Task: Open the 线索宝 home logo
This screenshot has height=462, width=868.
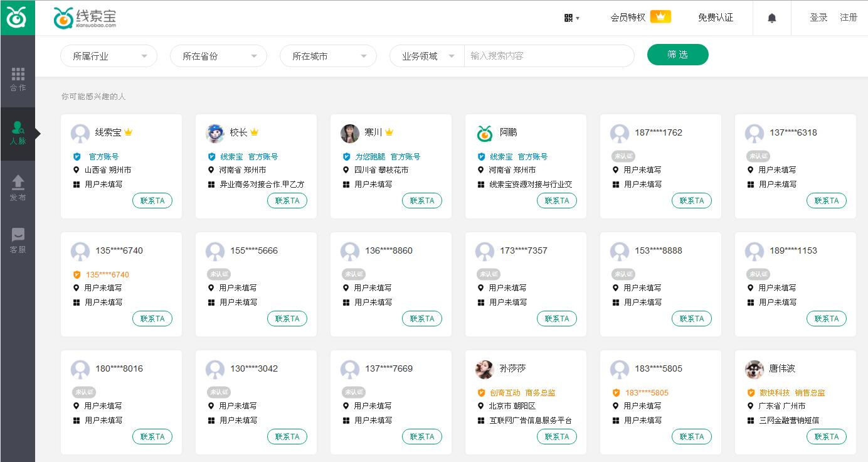Action: click(85, 18)
